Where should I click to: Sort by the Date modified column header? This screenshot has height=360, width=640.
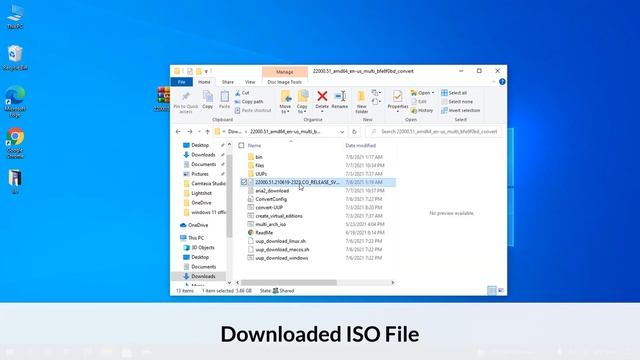[361, 145]
